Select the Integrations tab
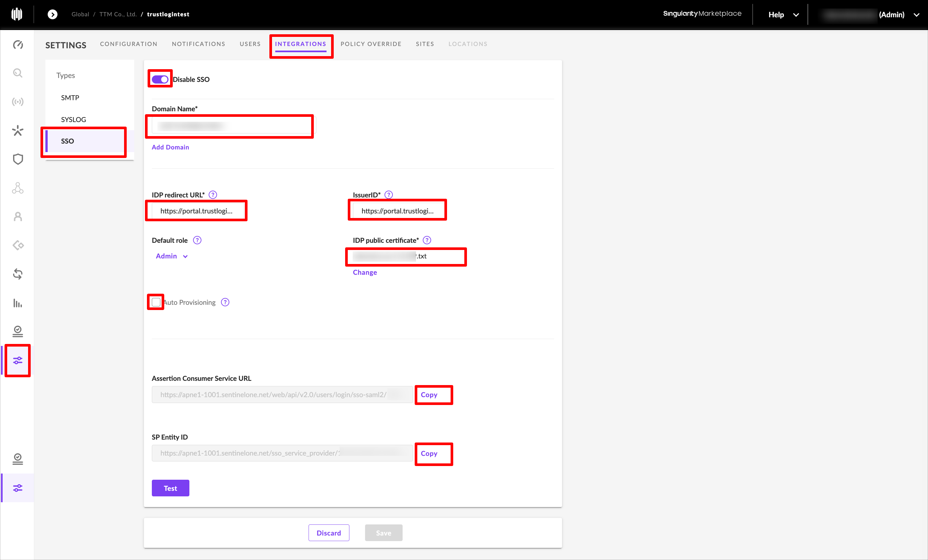The image size is (928, 560). (300, 44)
